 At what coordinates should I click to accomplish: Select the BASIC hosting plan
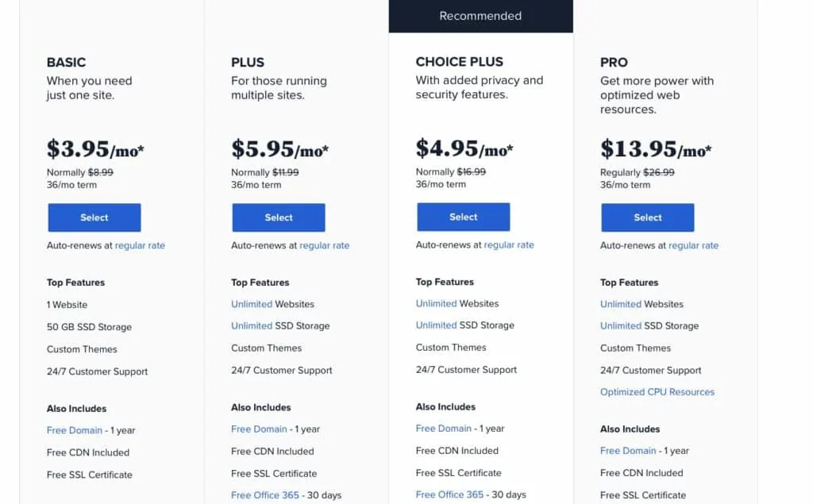coord(94,217)
